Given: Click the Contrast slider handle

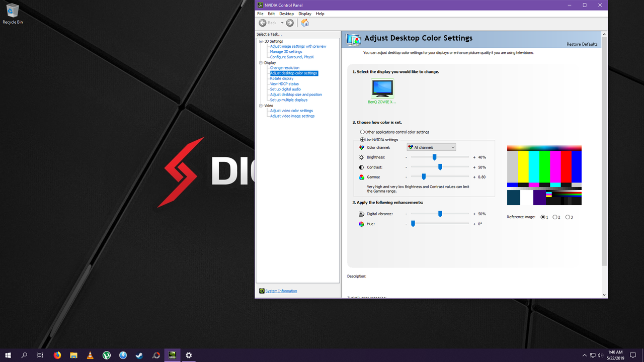Looking at the screenshot, I should [x=440, y=166].
